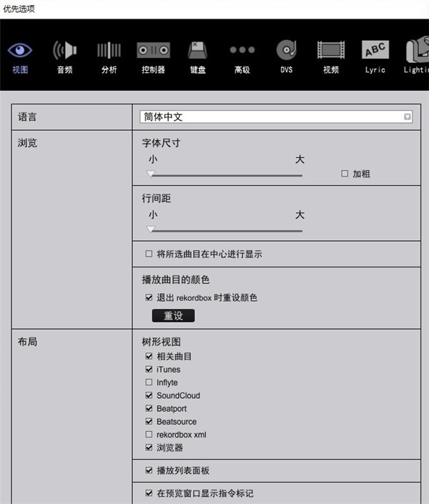
Task: Click the 行间距 line spacing slider
Action: click(225, 230)
